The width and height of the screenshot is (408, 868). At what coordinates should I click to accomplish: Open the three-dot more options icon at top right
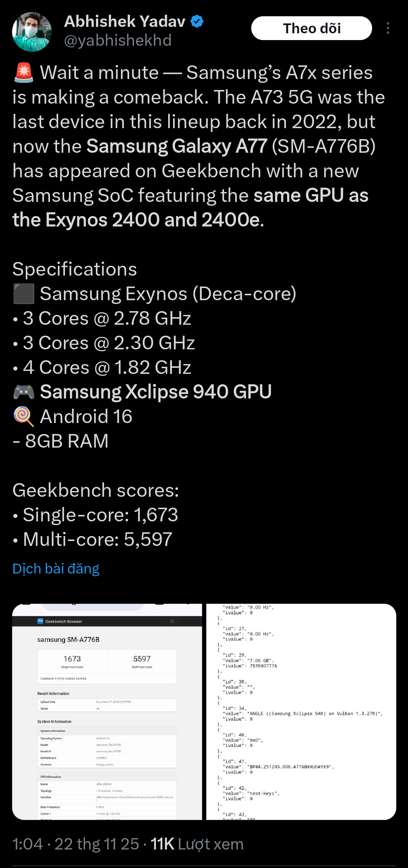[388, 28]
